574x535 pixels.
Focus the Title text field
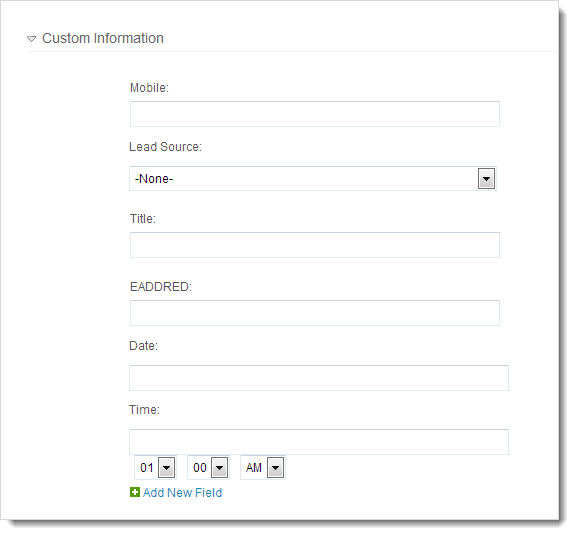pos(315,245)
